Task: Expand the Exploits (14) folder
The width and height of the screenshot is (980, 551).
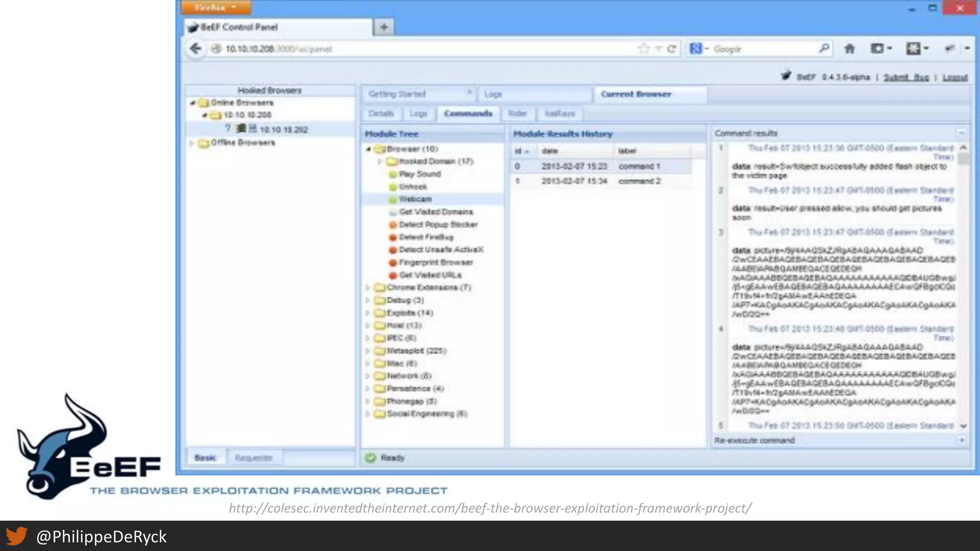Action: click(x=367, y=313)
